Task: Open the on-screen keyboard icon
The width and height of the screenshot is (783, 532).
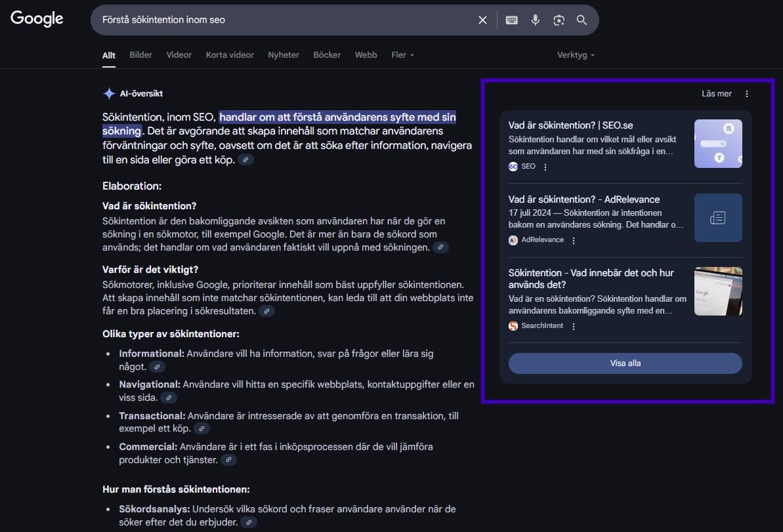Action: (x=512, y=20)
